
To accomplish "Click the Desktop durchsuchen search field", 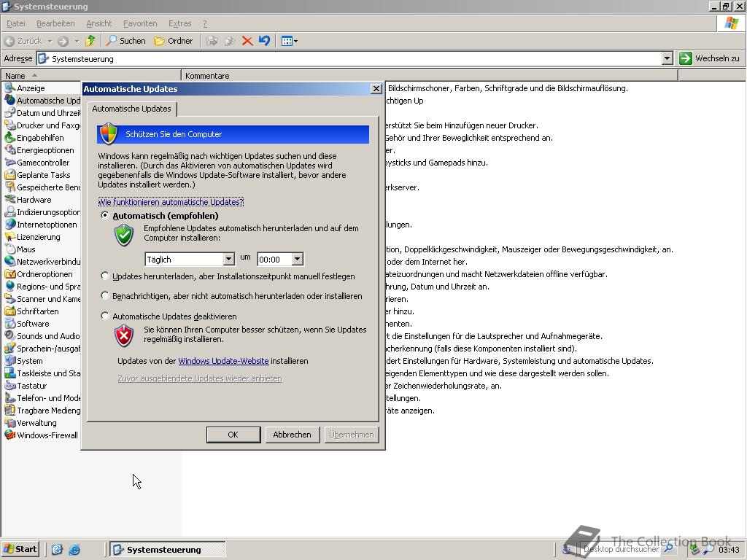I will pyautogui.click(x=622, y=549).
